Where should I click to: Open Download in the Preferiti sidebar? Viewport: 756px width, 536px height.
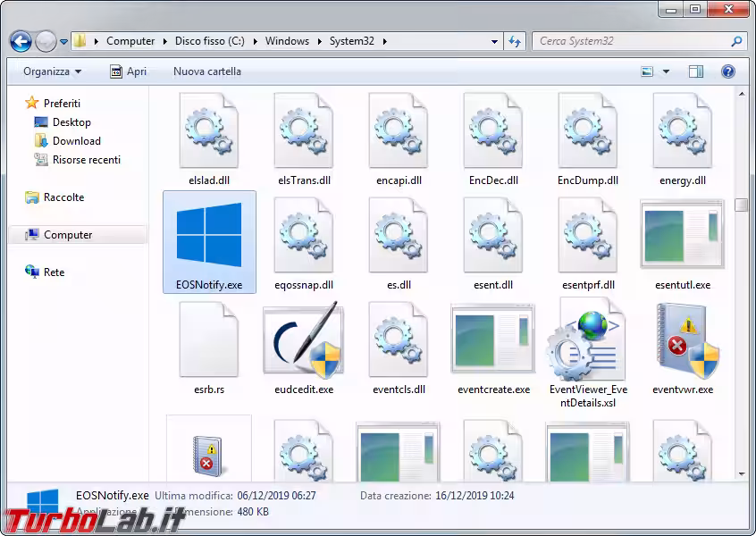(76, 141)
